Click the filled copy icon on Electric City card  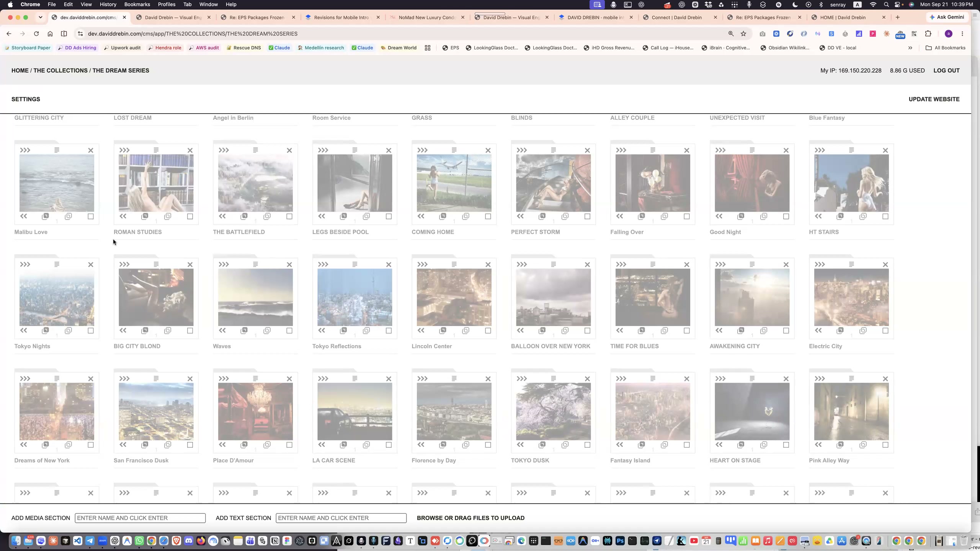coord(840,330)
